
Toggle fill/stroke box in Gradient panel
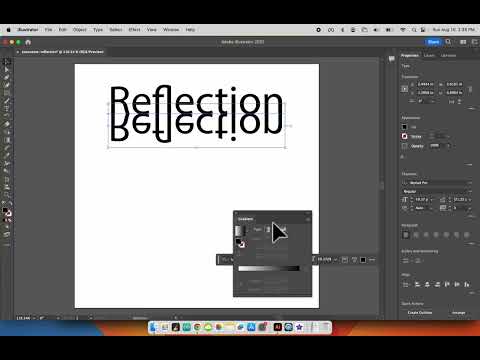[x=240, y=243]
